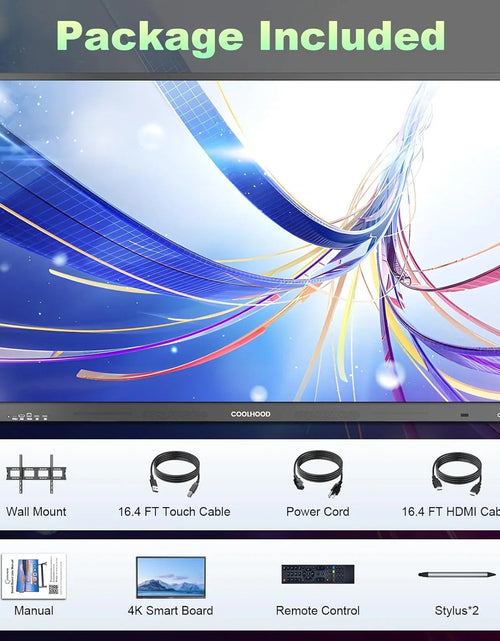Click the 16.4 FT Touch Cable label
The image size is (500, 641).
[174, 511]
